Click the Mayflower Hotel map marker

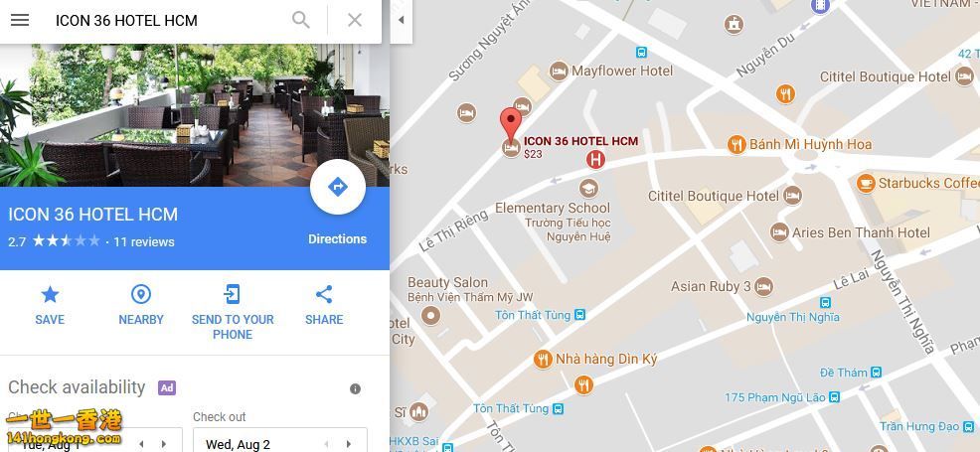tap(559, 72)
